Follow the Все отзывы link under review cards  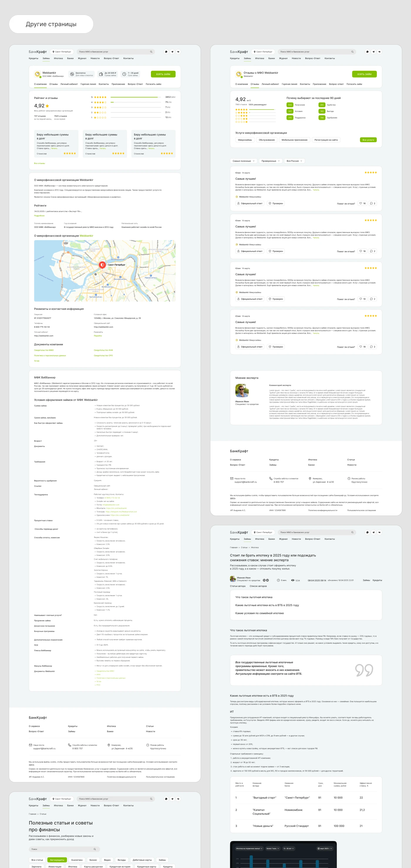click(x=39, y=164)
